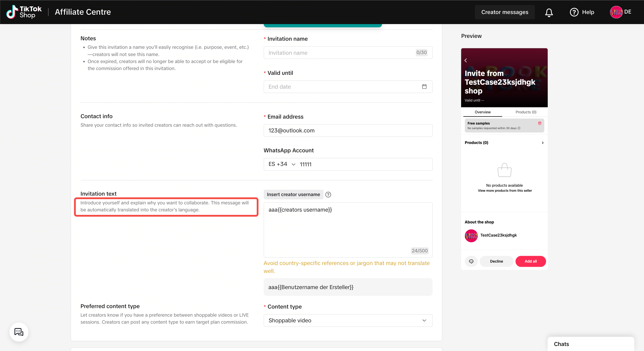Click the Invitation name input field
Image resolution: width=644 pixels, height=351 pixels.
(x=348, y=53)
